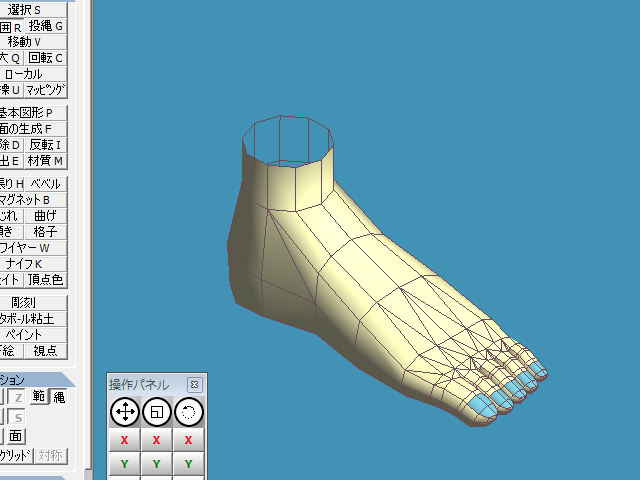Select the 選択 S tool

pyautogui.click(x=33, y=9)
